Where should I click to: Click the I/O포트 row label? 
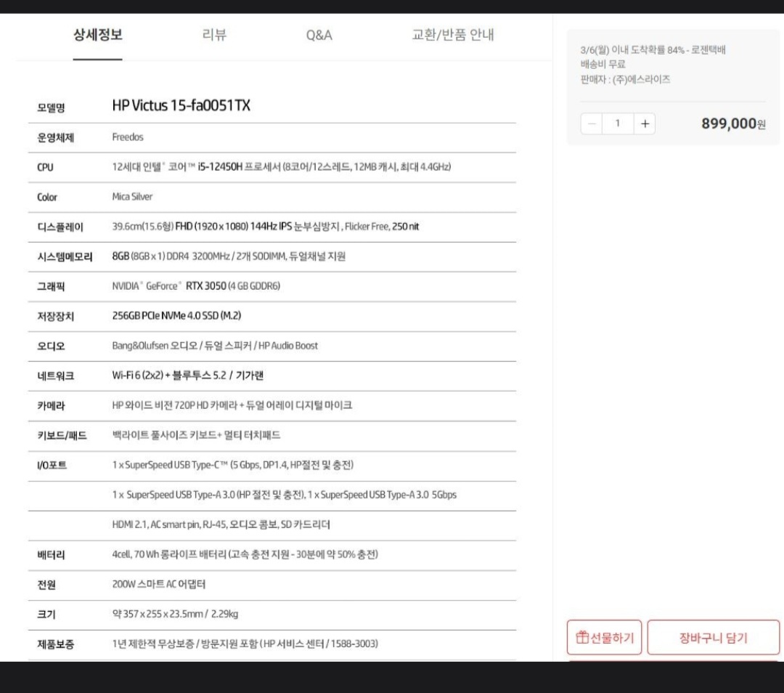52,466
